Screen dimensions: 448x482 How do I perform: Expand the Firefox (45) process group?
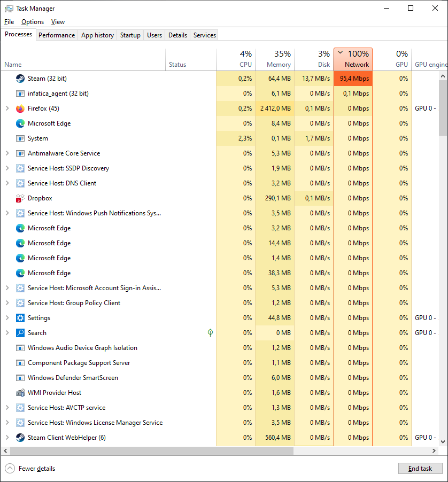(x=7, y=108)
